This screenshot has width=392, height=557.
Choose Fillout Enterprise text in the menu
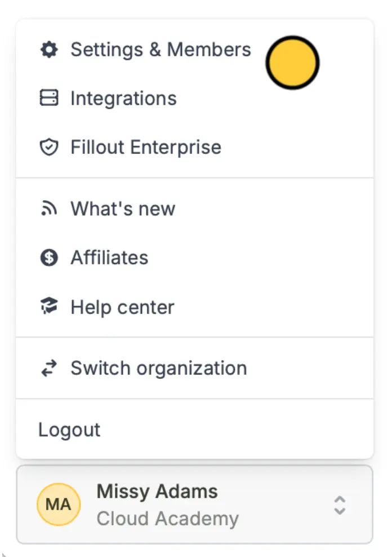[x=146, y=147]
